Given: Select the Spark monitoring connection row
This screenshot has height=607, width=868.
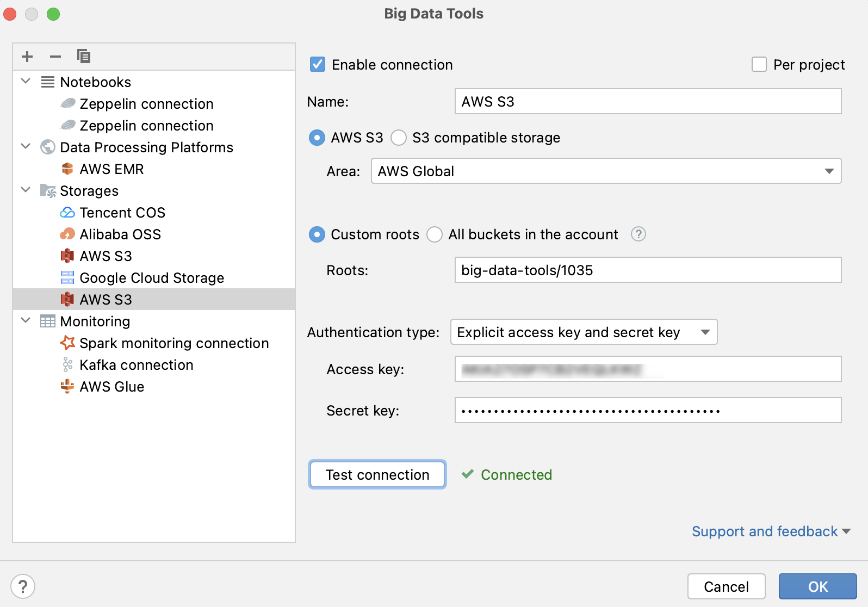Looking at the screenshot, I should coord(154,343).
